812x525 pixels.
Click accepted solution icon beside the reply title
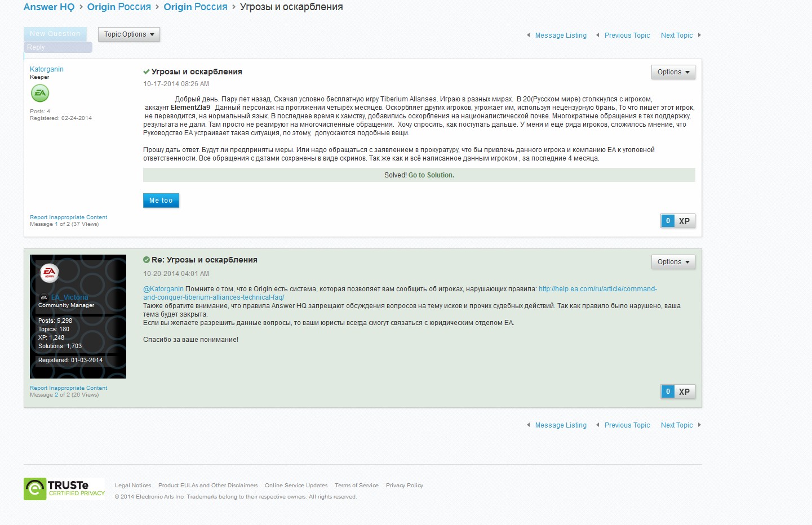pyautogui.click(x=147, y=260)
